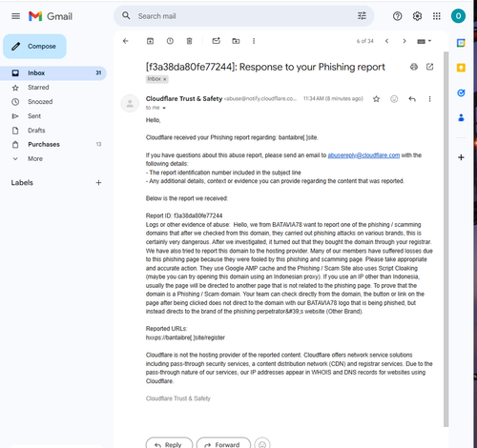Click sender avatar for Cloudflare Trust & Safety
This screenshot has height=448, width=477.
[130, 104]
